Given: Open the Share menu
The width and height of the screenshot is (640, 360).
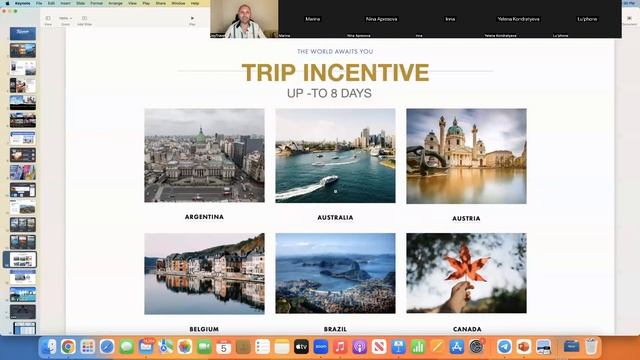Looking at the screenshot, I should (161, 3).
